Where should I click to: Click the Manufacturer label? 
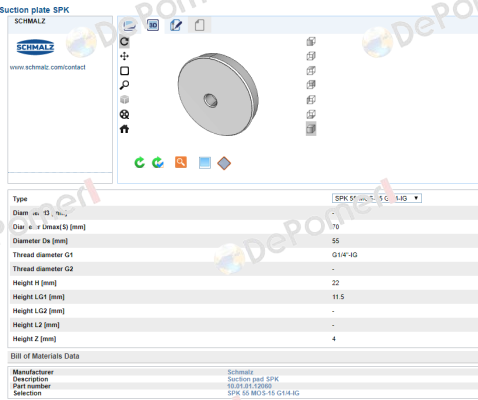(x=33, y=372)
